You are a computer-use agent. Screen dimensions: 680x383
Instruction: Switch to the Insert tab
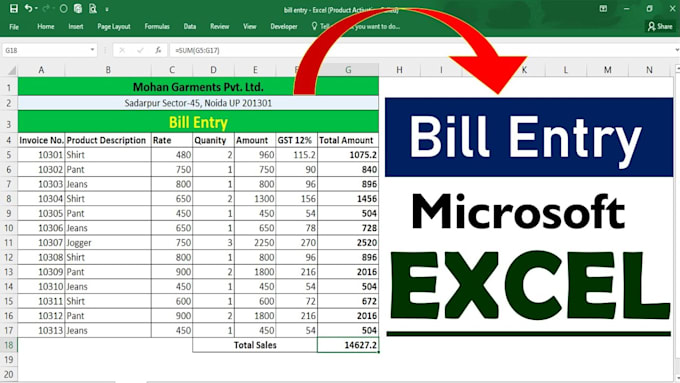coord(75,26)
